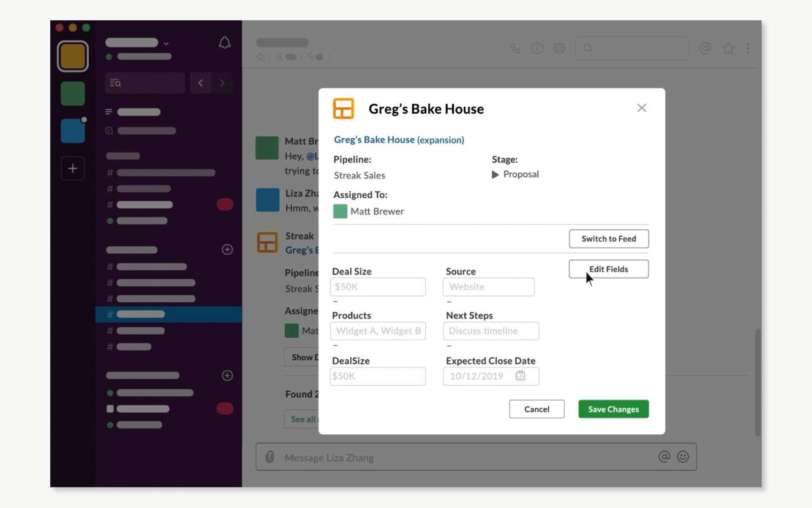Click the chat window's vertical scrollbar
Screen dimensions: 812x508
pyautogui.click(x=758, y=382)
